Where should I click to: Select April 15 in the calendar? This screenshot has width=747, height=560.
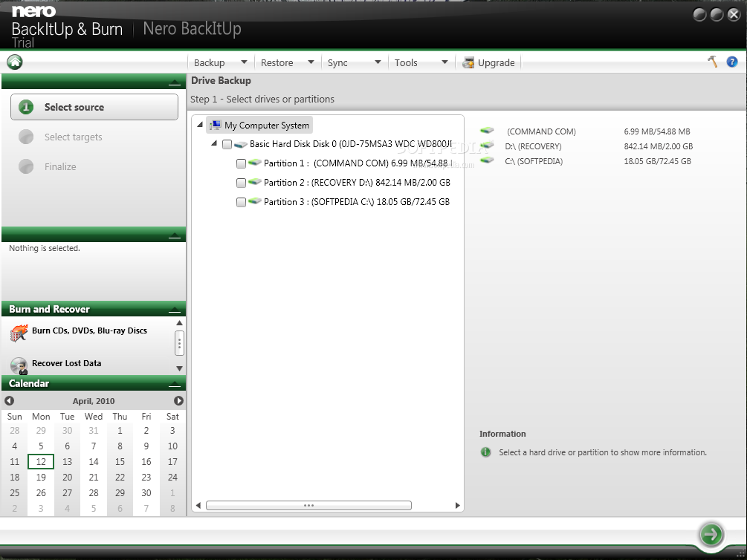coord(120,461)
